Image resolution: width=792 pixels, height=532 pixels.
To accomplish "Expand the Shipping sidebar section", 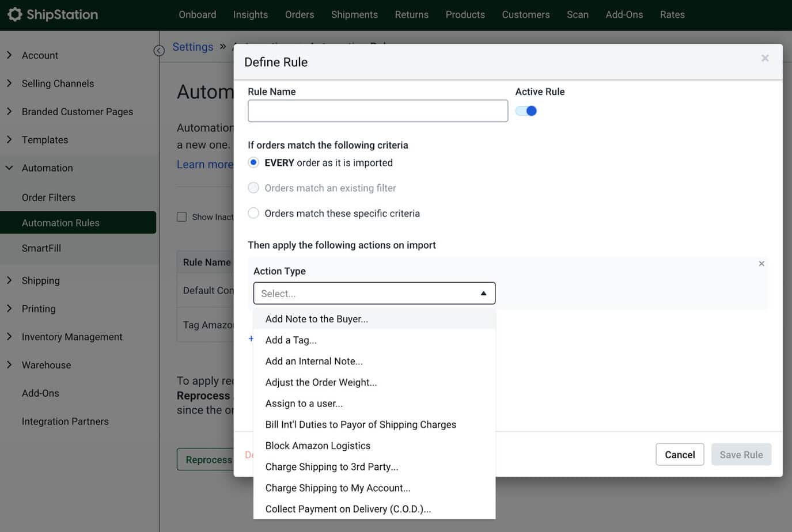I will click(40, 280).
